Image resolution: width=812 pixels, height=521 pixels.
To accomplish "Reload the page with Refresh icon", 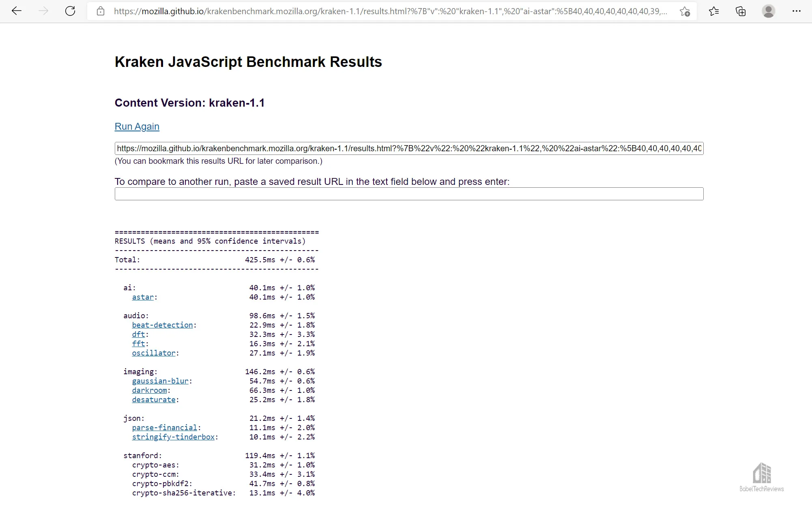I will 70,11.
